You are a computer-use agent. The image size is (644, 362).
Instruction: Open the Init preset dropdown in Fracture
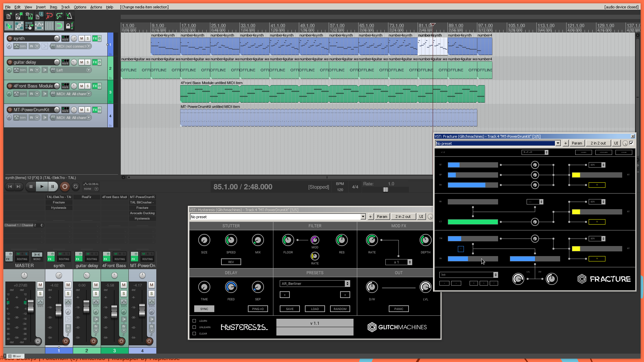tap(469, 275)
